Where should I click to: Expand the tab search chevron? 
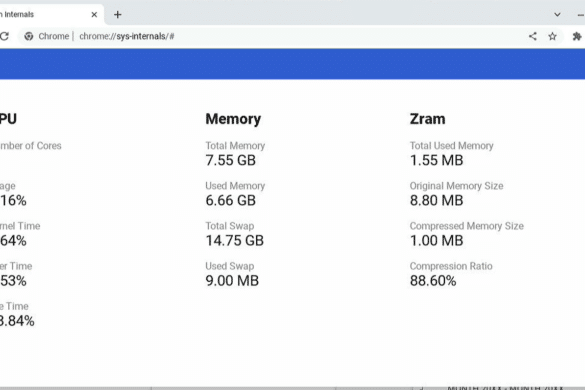557,15
